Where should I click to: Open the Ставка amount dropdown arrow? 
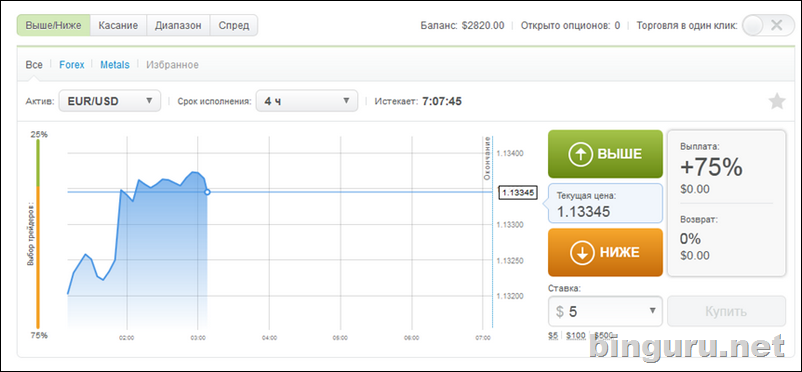click(652, 311)
